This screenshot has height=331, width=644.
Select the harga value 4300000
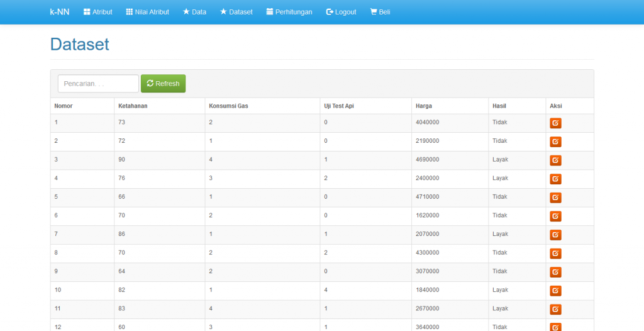[x=427, y=252]
